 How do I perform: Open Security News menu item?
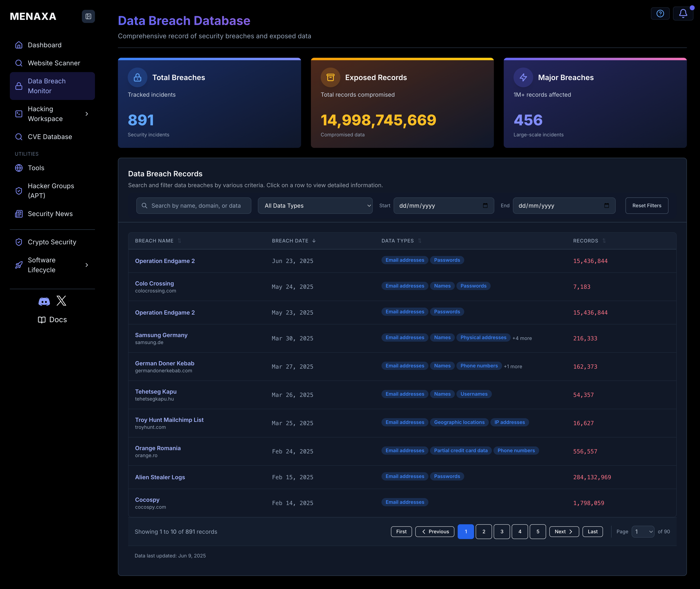click(x=52, y=214)
